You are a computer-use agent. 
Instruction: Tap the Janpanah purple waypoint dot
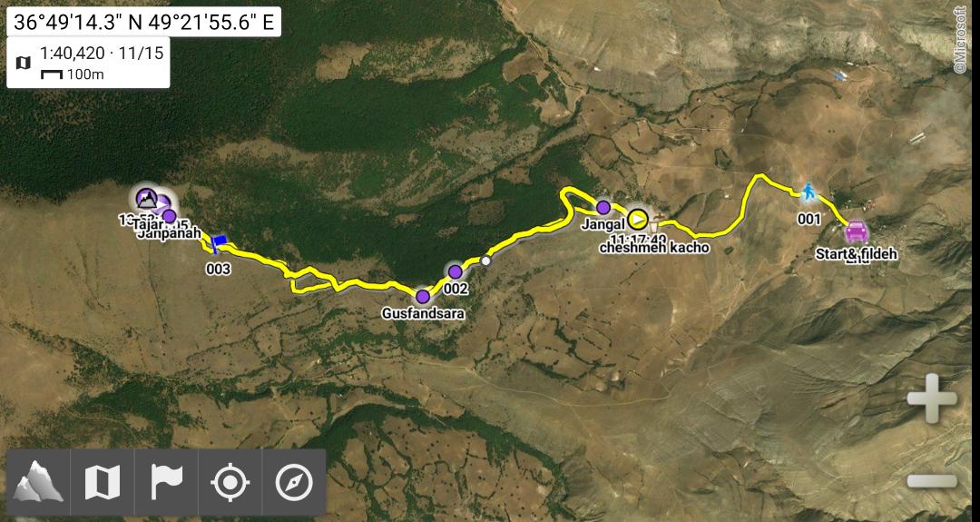click(x=169, y=216)
